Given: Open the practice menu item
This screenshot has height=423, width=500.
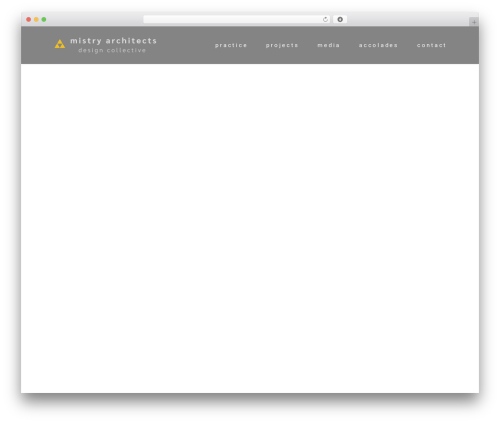Looking at the screenshot, I should (231, 45).
